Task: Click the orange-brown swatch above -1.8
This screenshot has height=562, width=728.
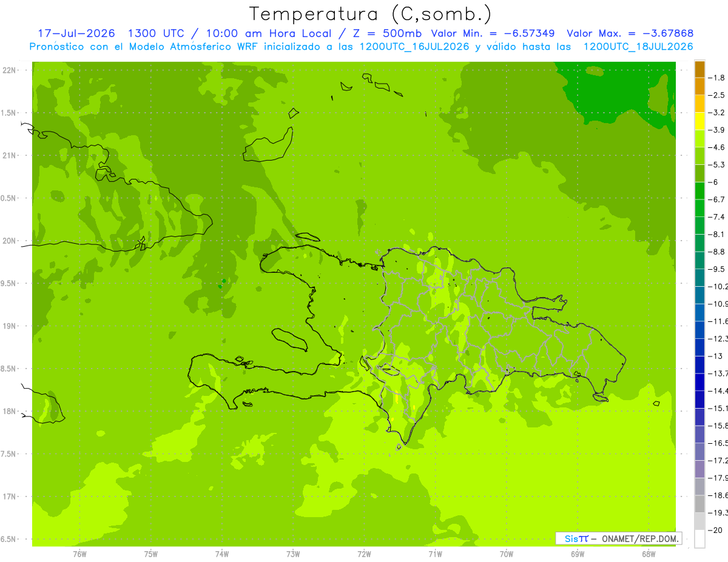Action: [699, 69]
